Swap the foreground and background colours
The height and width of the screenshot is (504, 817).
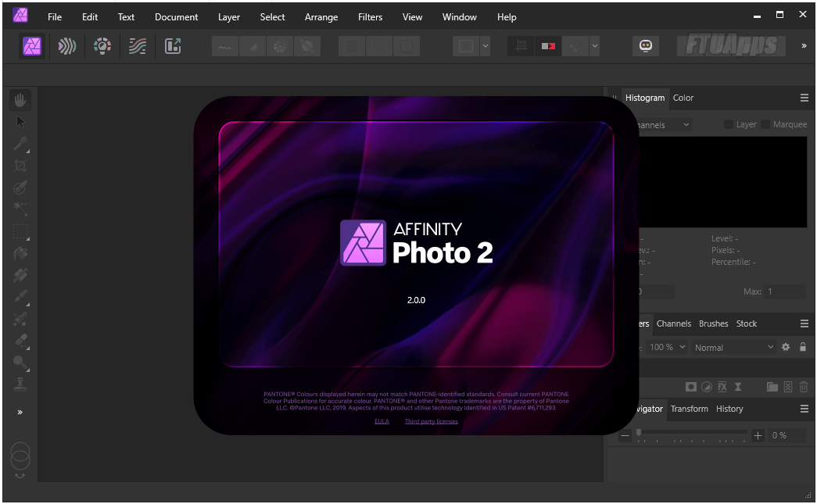tap(20, 475)
